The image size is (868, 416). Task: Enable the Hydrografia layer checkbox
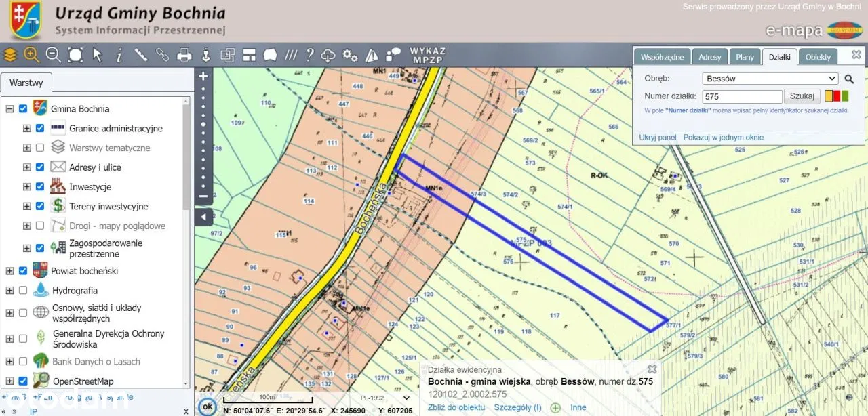[x=23, y=291]
